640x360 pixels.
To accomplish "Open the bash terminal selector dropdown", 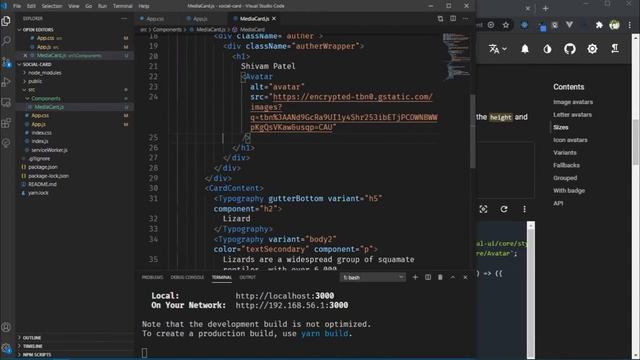I will (373, 278).
